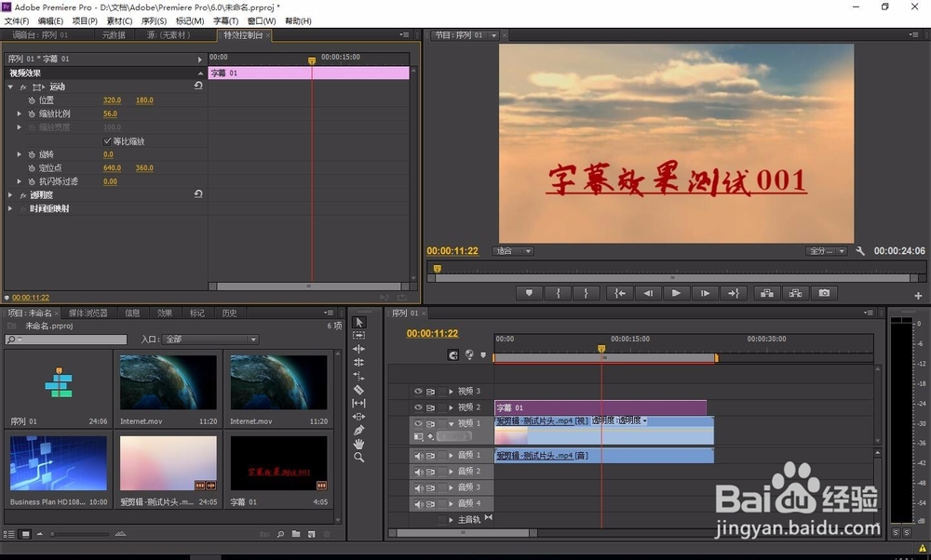931x560 pixels.
Task: Select the Rate Stretch tool
Action: [358, 376]
